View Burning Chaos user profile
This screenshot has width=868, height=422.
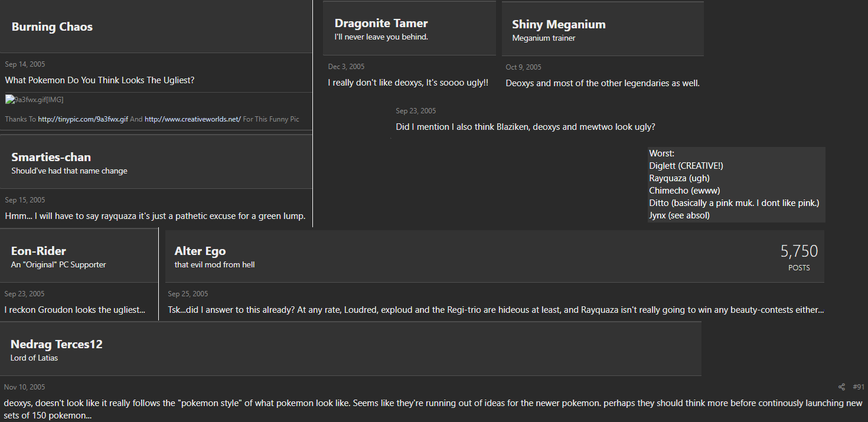point(52,27)
